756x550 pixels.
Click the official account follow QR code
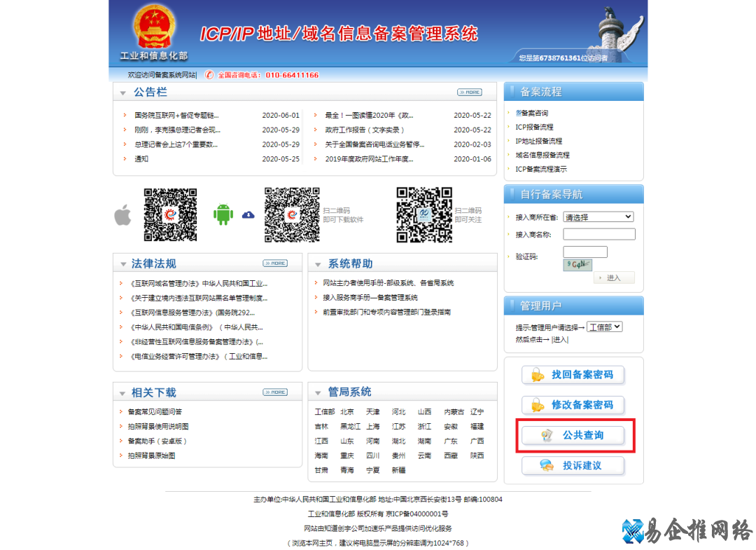coord(424,215)
